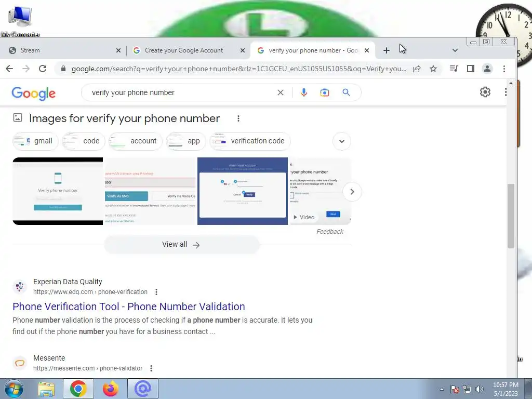Image resolution: width=532 pixels, height=399 pixels.
Task: Open Google quick settings gear
Action: pyautogui.click(x=485, y=92)
